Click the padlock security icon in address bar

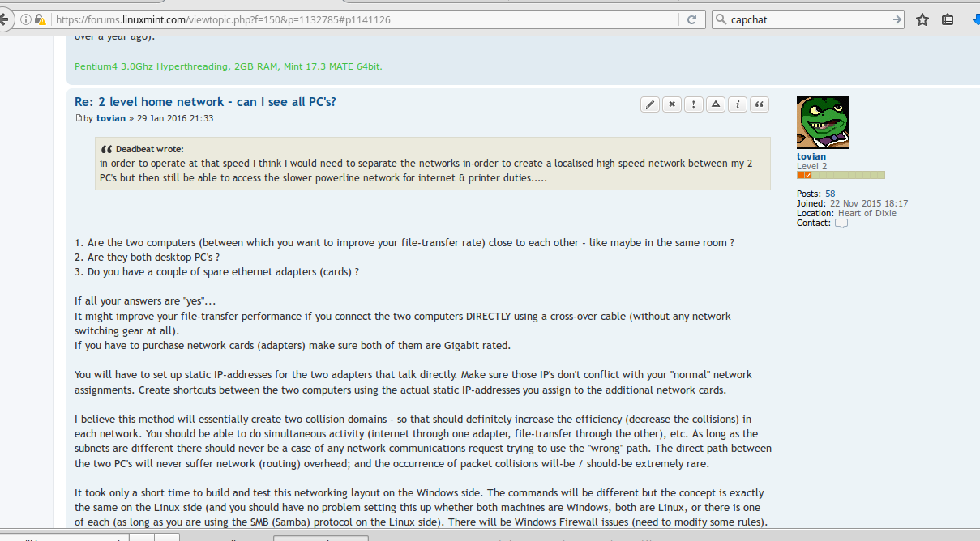click(x=41, y=19)
